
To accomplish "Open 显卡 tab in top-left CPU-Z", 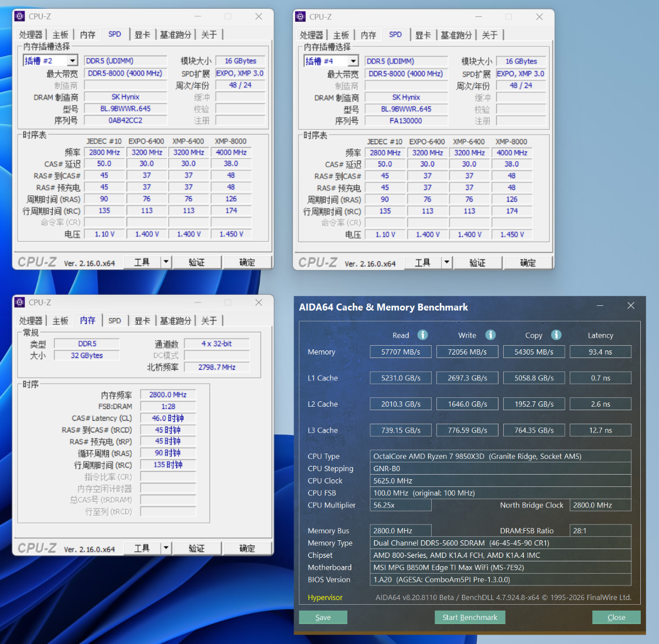I will point(142,35).
